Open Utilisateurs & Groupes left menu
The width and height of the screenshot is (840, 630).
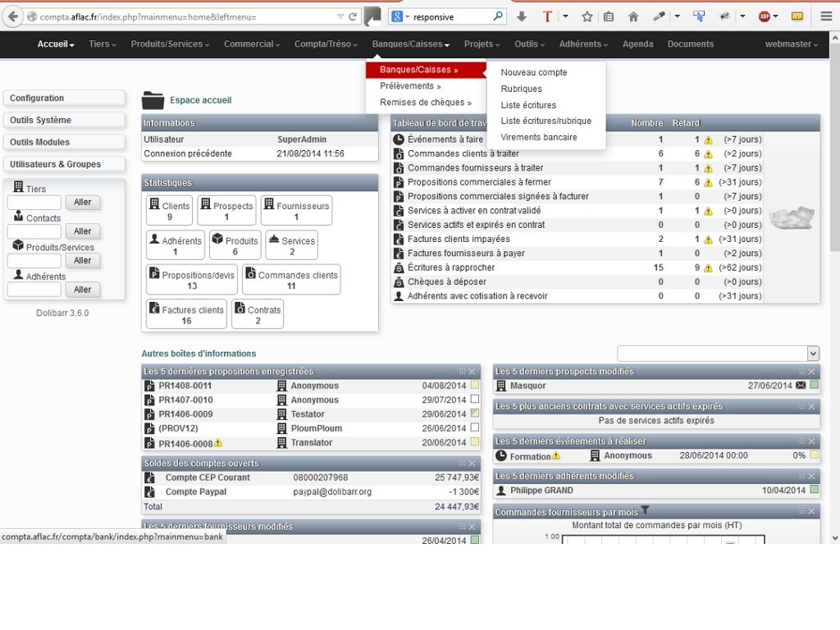[64, 164]
